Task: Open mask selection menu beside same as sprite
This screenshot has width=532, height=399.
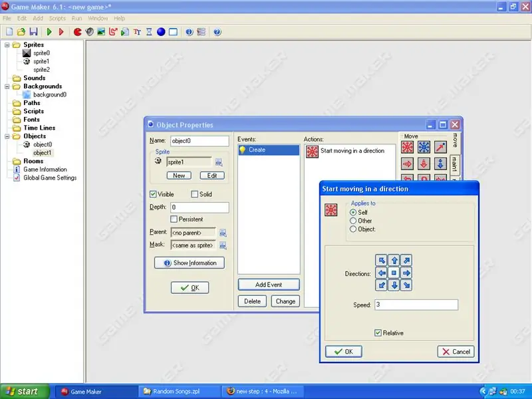Action: coord(223,245)
